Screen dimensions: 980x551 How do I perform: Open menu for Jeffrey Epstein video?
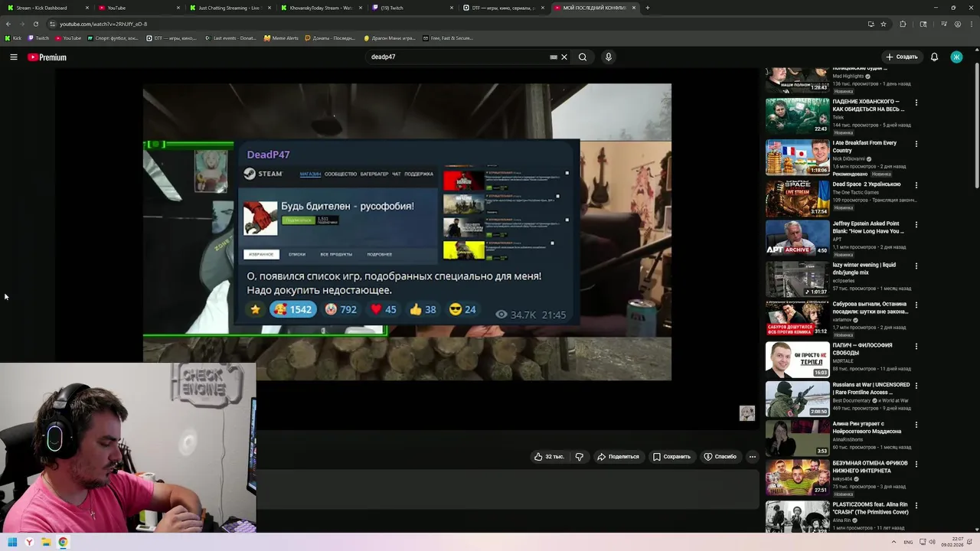pos(916,225)
